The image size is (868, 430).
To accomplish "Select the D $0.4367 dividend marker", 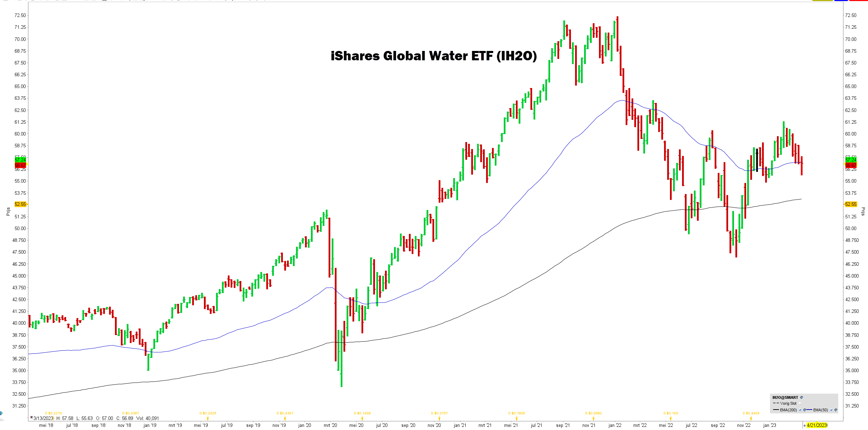I will click(285, 413).
